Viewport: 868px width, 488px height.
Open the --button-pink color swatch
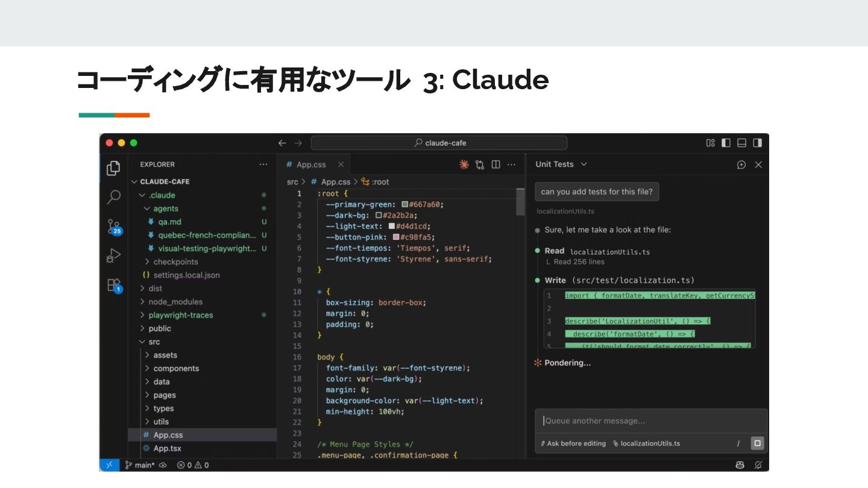396,237
